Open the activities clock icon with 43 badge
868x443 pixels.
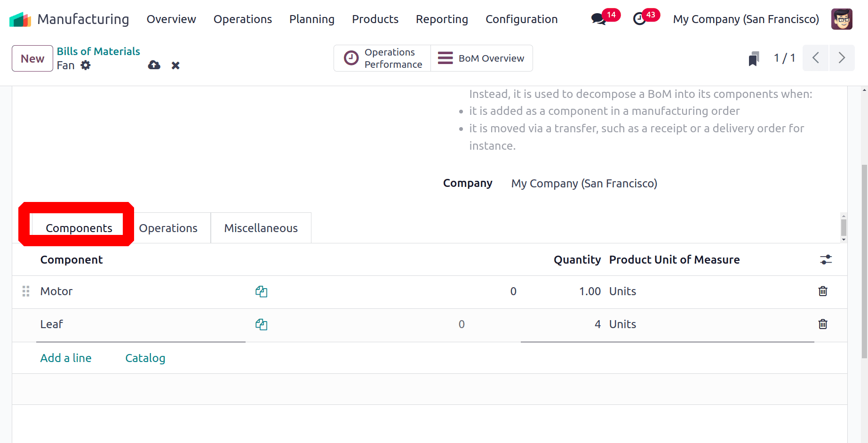(639, 19)
